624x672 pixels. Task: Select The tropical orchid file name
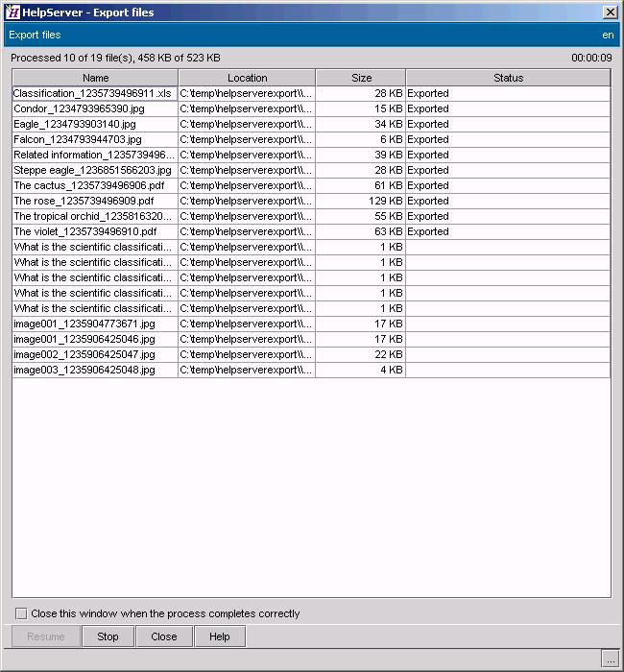click(x=92, y=217)
